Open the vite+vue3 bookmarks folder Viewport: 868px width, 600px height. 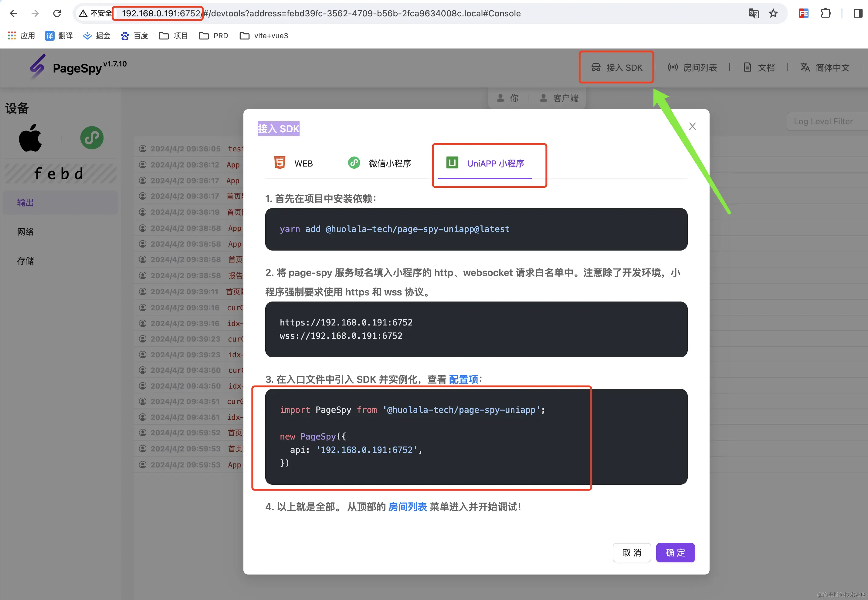264,36
